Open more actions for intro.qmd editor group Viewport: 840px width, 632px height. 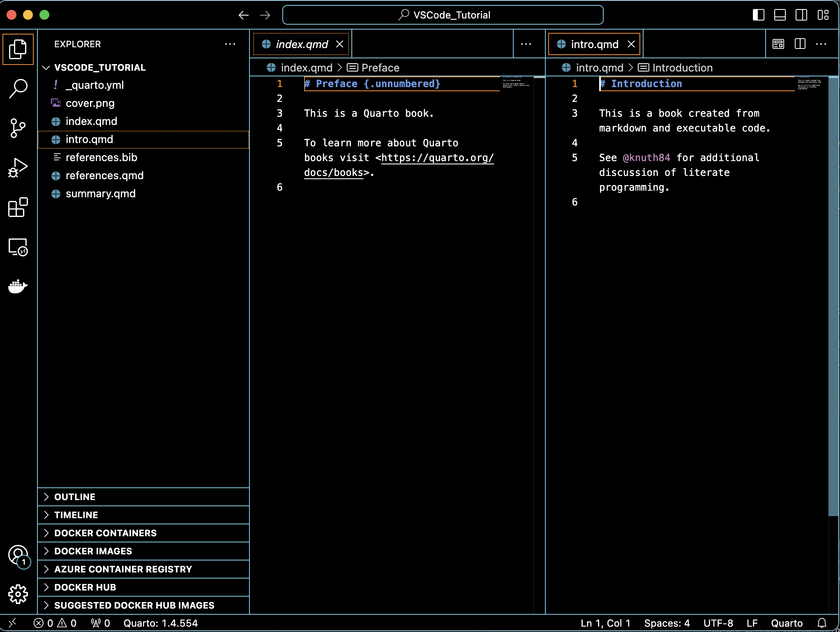click(821, 44)
